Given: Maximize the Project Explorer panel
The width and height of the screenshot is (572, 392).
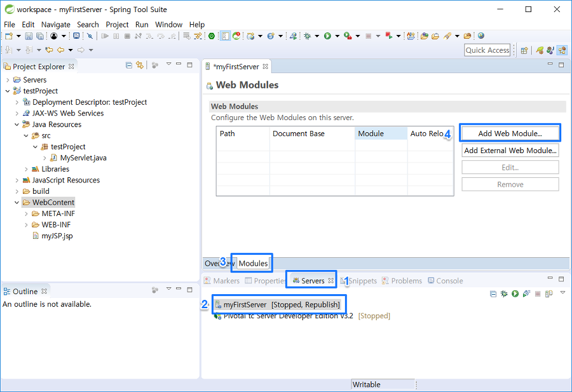Looking at the screenshot, I should 189,65.
